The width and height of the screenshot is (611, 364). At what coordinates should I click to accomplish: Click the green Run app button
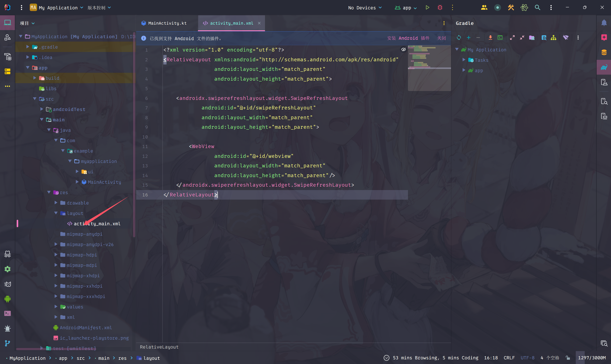point(427,8)
